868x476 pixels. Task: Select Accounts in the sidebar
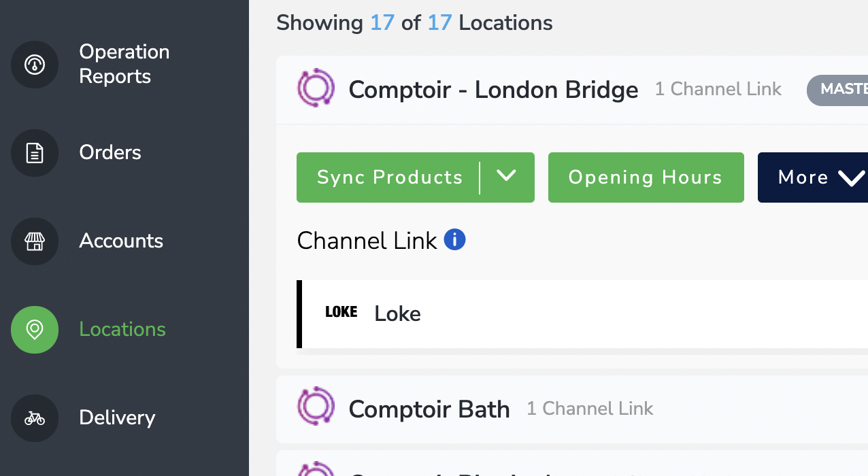[121, 241]
